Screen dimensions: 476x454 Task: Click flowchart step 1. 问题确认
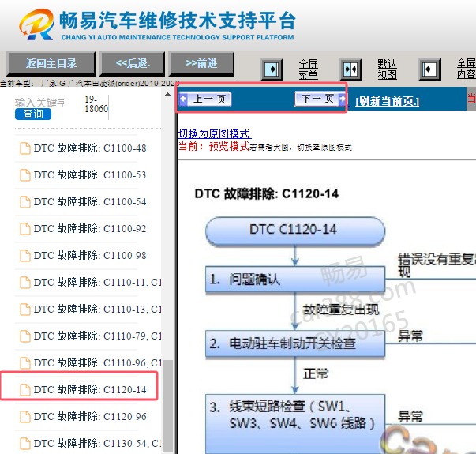[295, 280]
